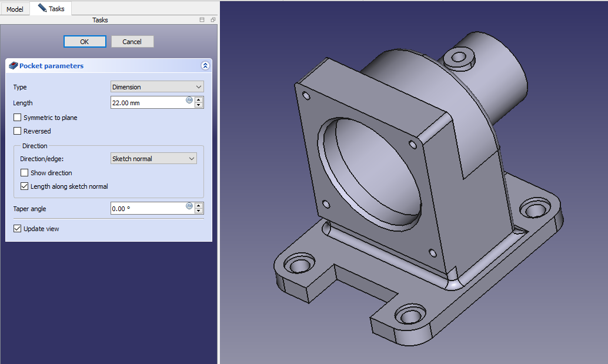Increase Length with the up arrow
Viewport: 608px width, 364px height.
click(199, 99)
